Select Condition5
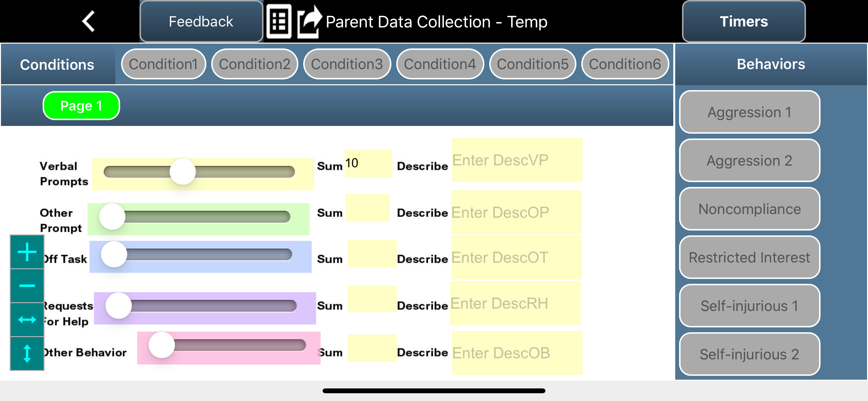Image resolution: width=868 pixels, height=401 pixels. [533, 64]
